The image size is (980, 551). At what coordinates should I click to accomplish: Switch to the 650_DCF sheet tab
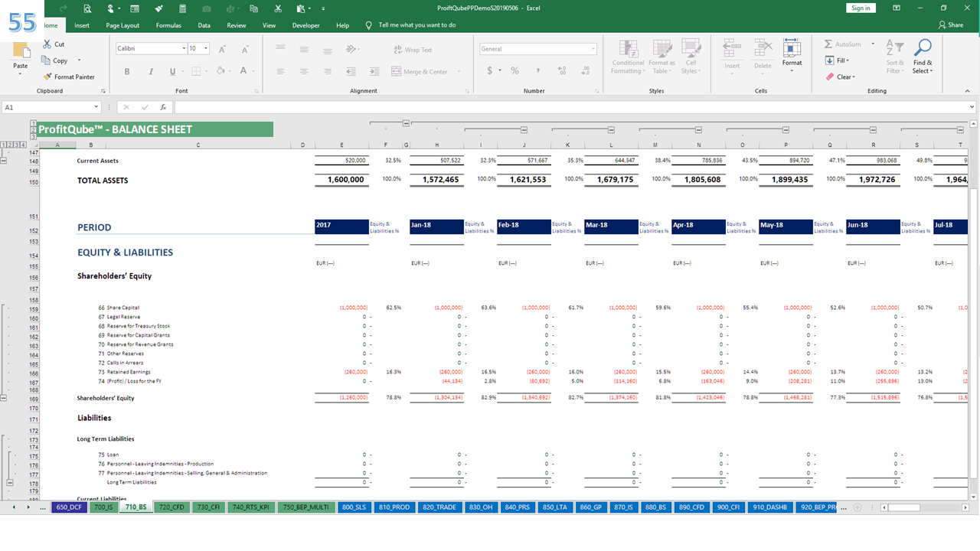click(x=69, y=507)
